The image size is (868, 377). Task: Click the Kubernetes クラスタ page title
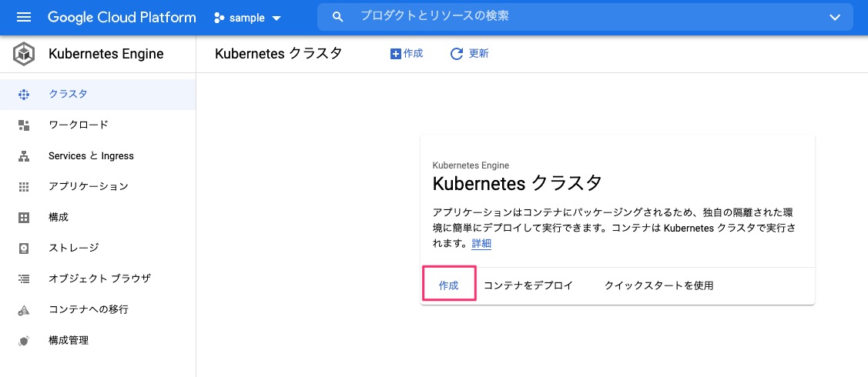[x=279, y=54]
